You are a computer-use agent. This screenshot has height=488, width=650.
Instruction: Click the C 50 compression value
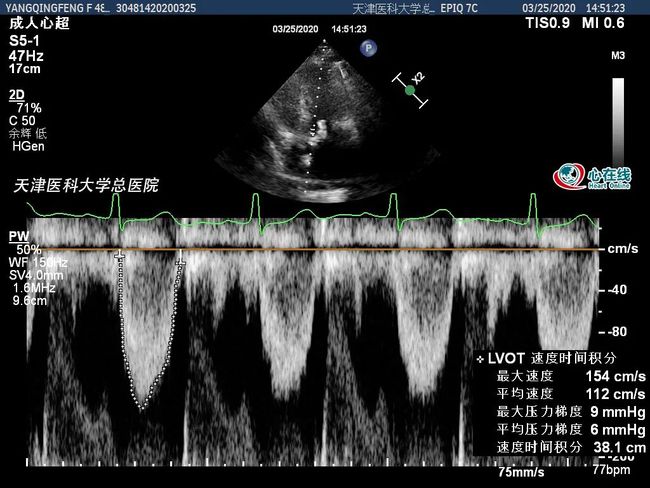pyautogui.click(x=22, y=121)
